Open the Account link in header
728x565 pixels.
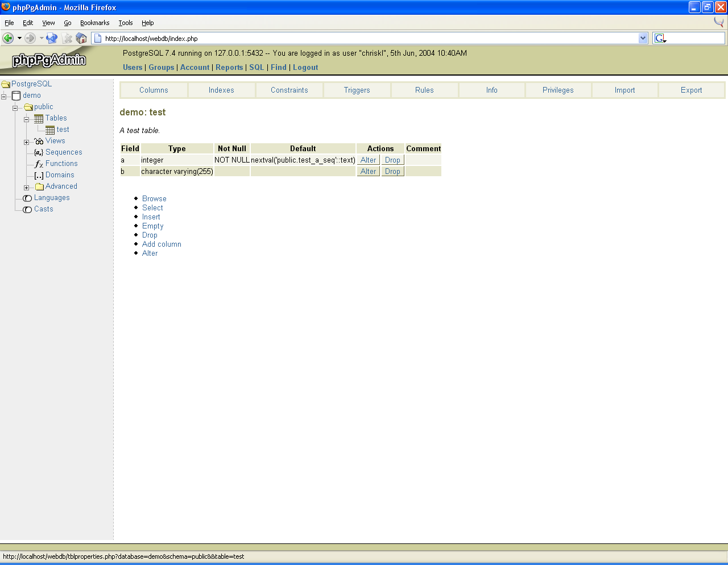pyautogui.click(x=195, y=67)
